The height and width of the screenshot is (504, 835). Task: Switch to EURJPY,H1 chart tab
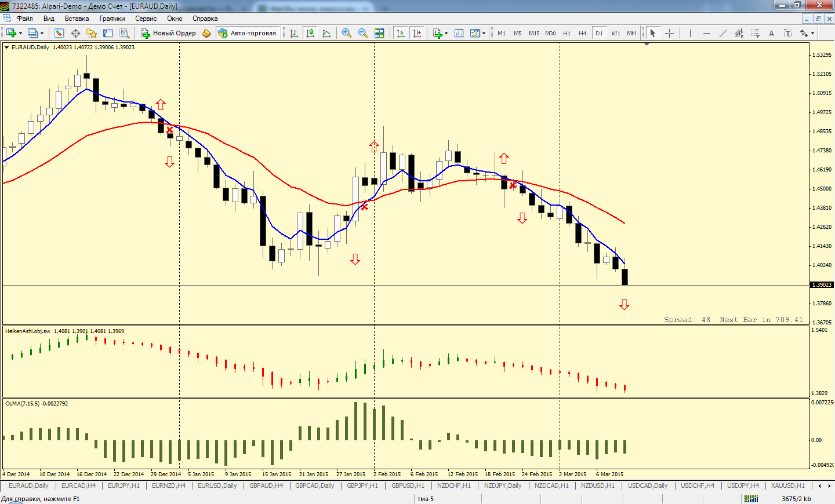click(x=124, y=485)
